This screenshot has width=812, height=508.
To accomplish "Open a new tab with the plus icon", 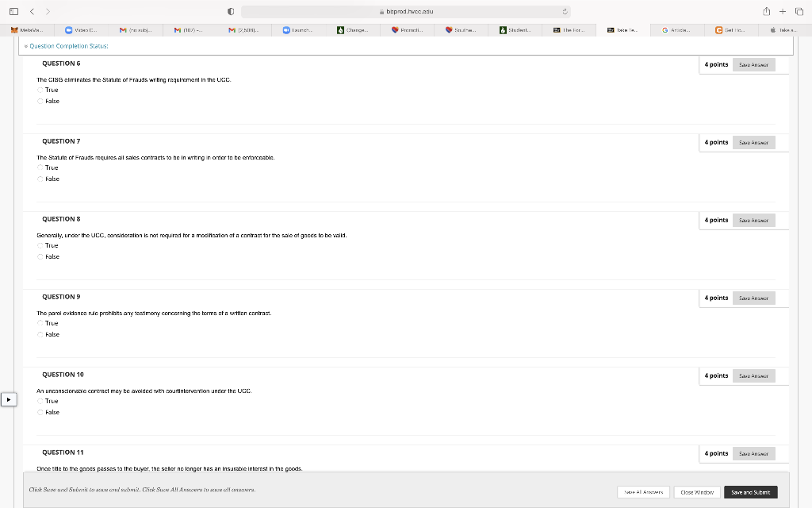I will [x=783, y=11].
